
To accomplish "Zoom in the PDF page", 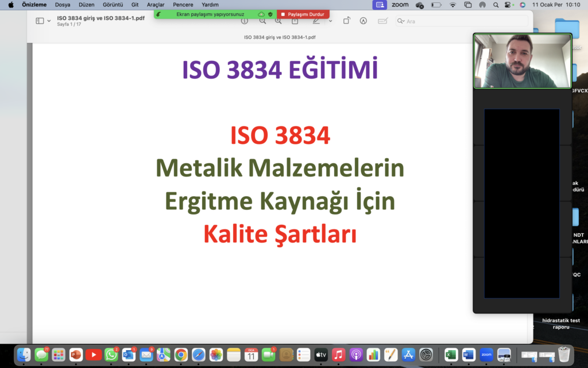I will pos(278,21).
